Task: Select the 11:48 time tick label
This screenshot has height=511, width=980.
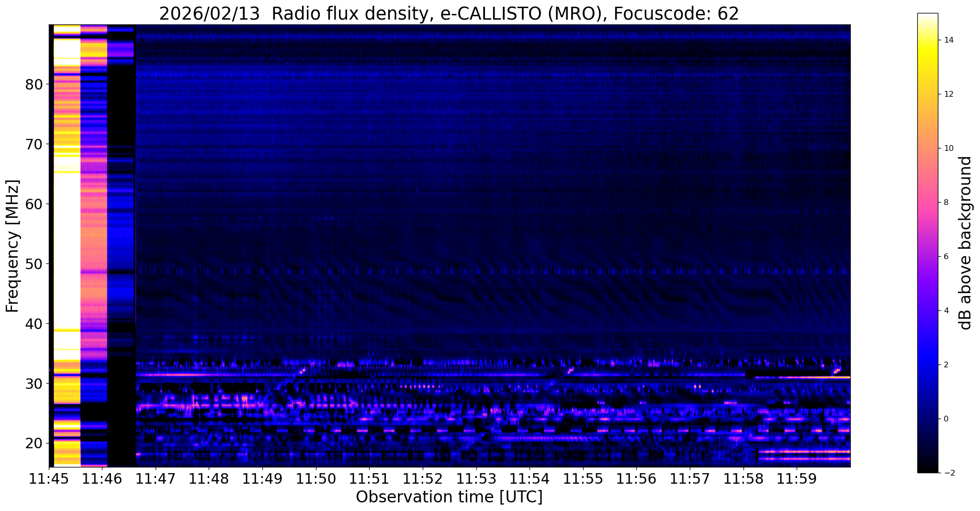Action: click(x=209, y=479)
